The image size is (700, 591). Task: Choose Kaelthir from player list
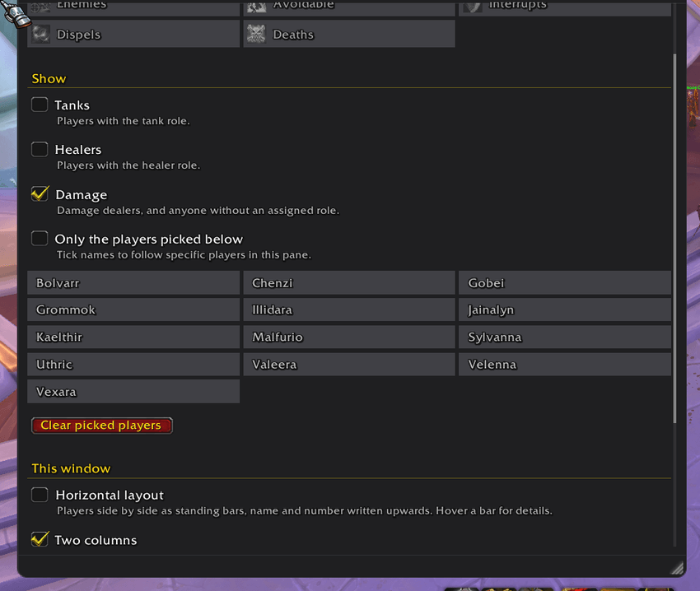pyautogui.click(x=133, y=337)
